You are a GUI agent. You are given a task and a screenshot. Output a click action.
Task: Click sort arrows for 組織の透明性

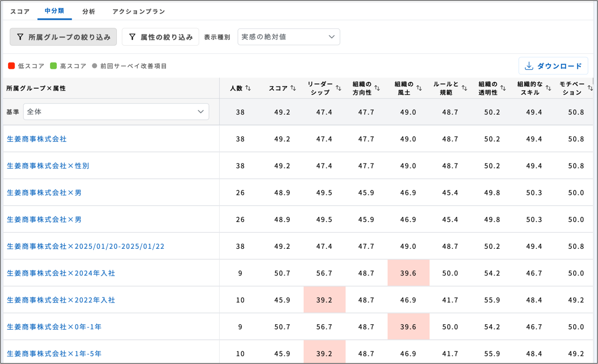503,88
